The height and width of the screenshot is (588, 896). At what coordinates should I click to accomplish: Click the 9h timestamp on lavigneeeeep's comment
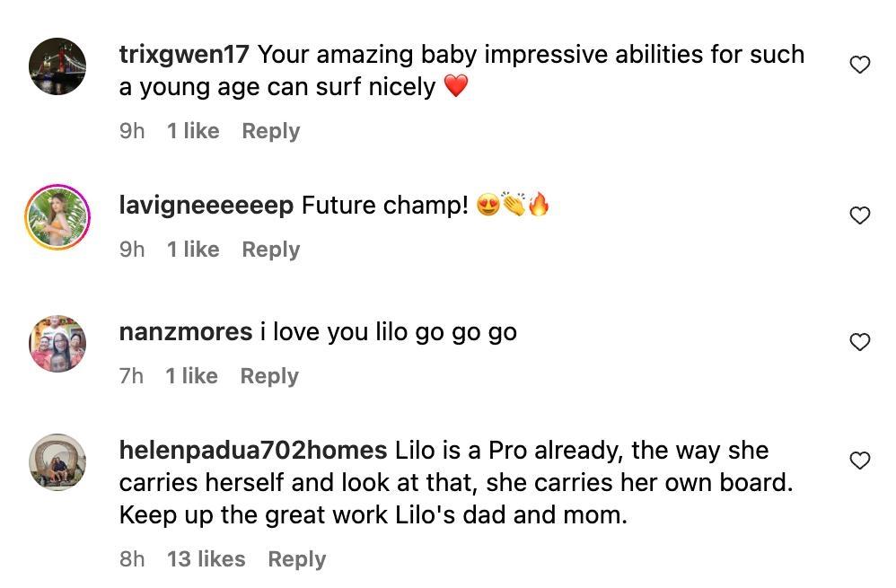pyautogui.click(x=132, y=250)
